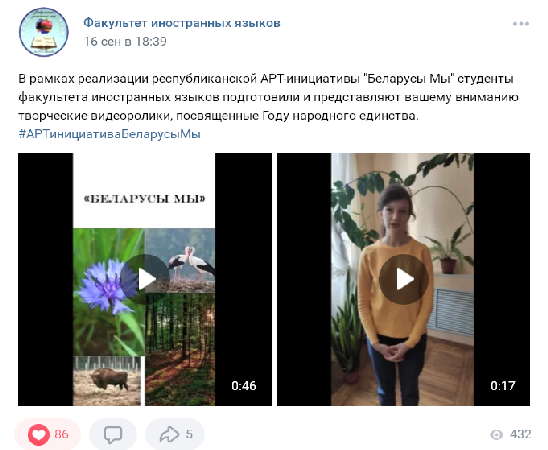
Task: Click the 432 views count
Action: tap(520, 434)
